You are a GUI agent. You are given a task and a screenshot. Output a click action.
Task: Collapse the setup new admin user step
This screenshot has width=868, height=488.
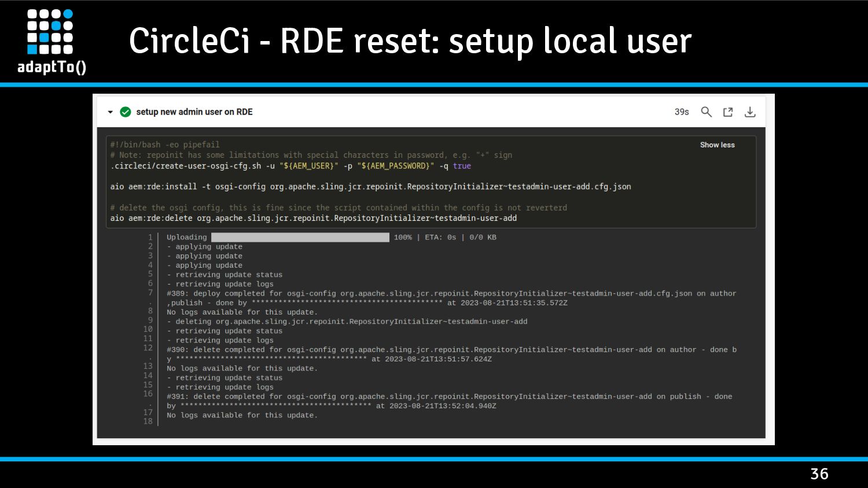pyautogui.click(x=110, y=112)
